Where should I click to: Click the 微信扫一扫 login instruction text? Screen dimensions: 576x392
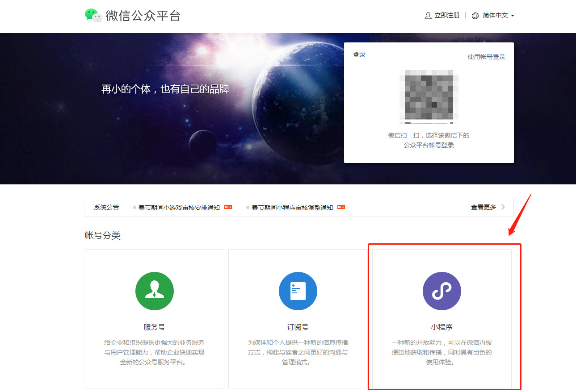[429, 140]
